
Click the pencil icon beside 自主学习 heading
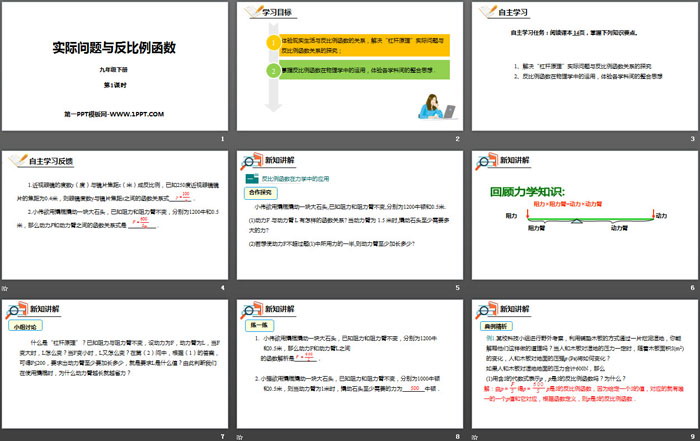484,13
